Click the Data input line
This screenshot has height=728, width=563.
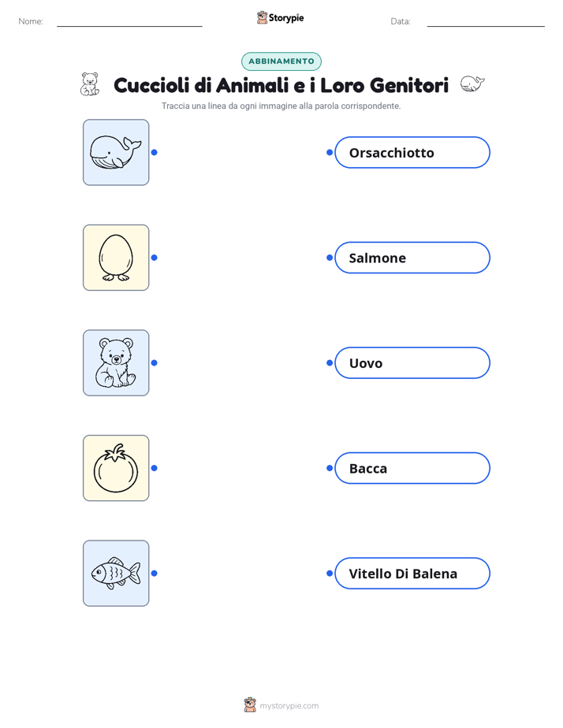coord(486,23)
